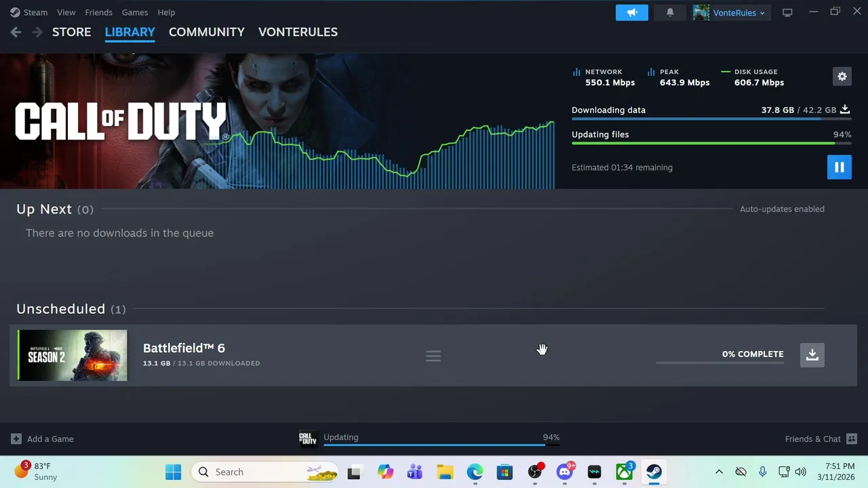Image resolution: width=868 pixels, height=488 pixels.
Task: Start the Battlefield 6 download button
Action: point(812,354)
